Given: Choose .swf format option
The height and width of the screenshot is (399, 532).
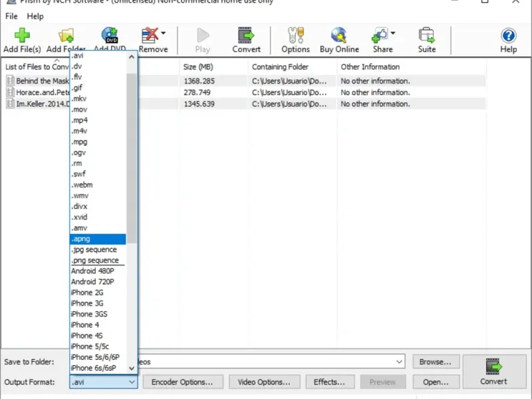Looking at the screenshot, I should (98, 174).
